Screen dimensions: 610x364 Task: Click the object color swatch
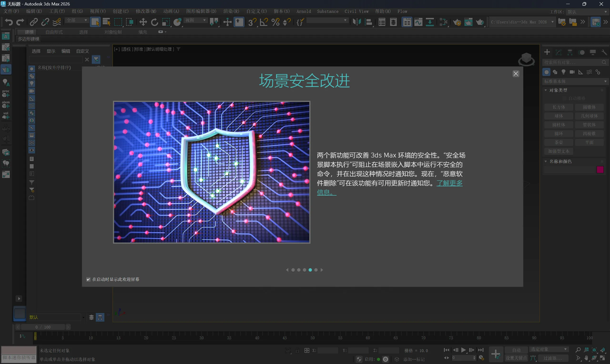(600, 170)
